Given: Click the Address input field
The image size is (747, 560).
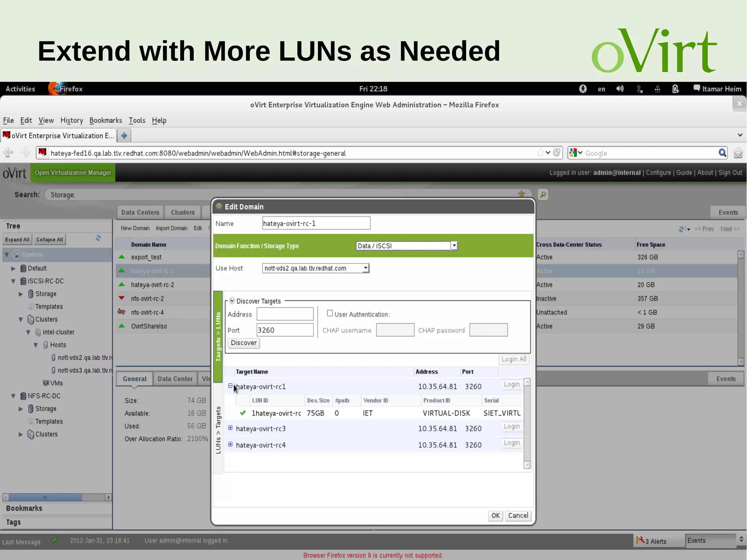Looking at the screenshot, I should (285, 314).
